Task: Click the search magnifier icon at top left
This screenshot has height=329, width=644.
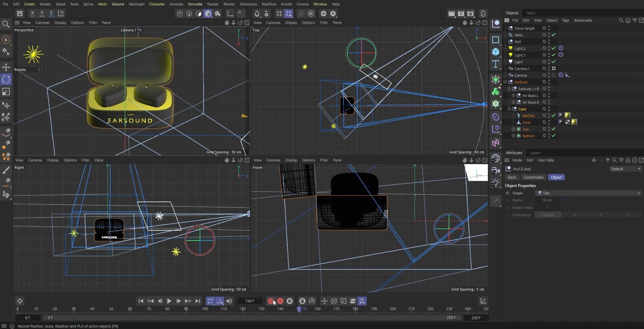Action: tap(6, 24)
